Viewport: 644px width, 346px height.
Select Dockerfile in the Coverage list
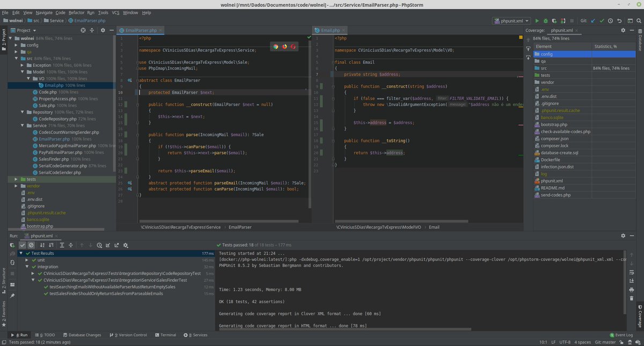point(551,159)
